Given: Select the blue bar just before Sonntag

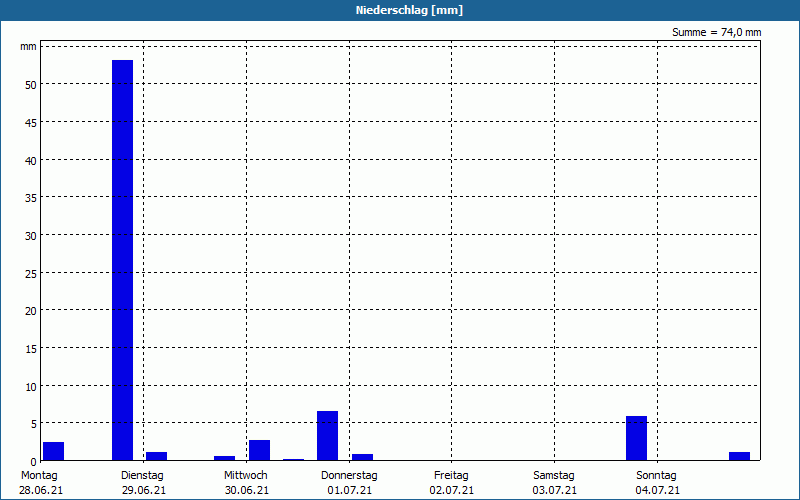Looking at the screenshot, I should point(636,438).
